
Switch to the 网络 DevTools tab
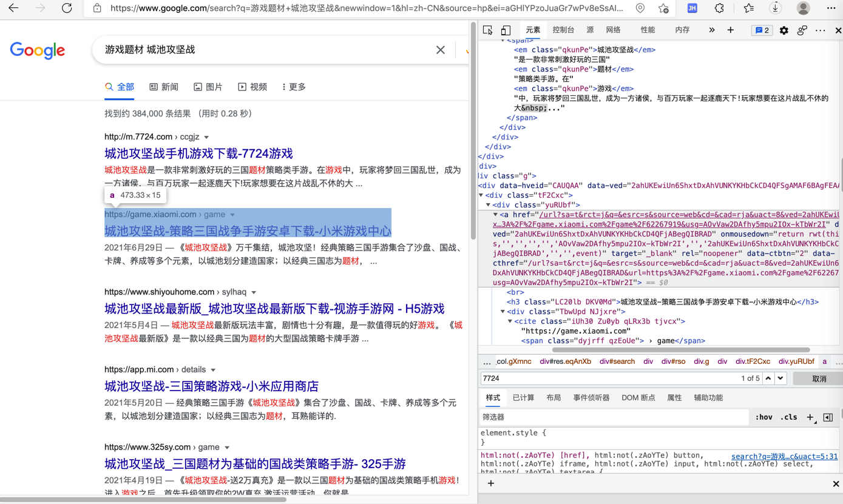[613, 30]
